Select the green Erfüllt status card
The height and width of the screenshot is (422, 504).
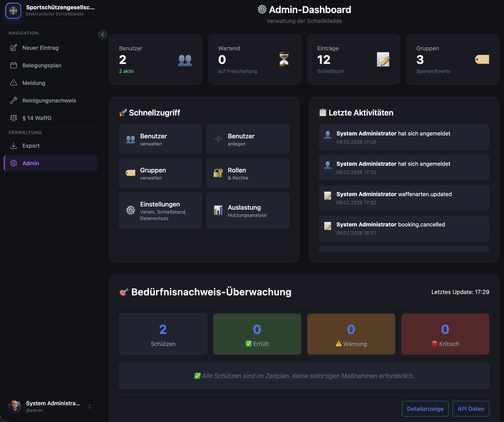(x=257, y=334)
